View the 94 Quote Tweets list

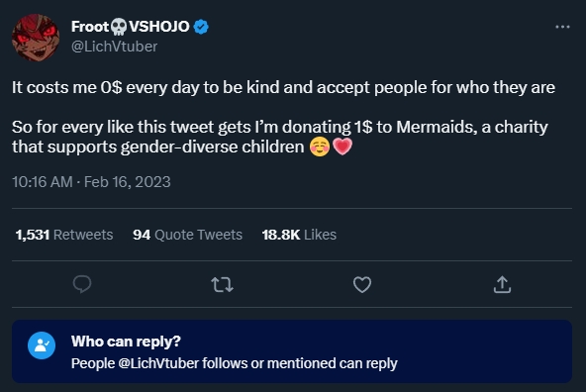click(188, 235)
